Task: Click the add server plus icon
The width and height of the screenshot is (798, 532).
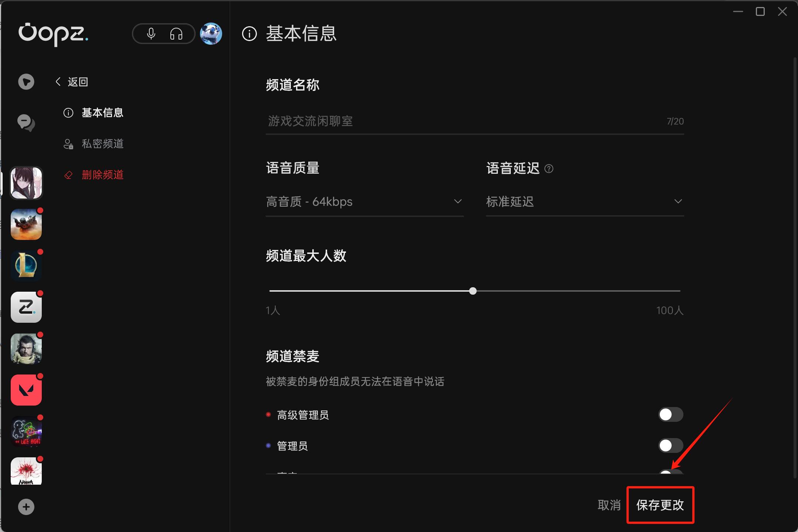Action: pos(26,507)
